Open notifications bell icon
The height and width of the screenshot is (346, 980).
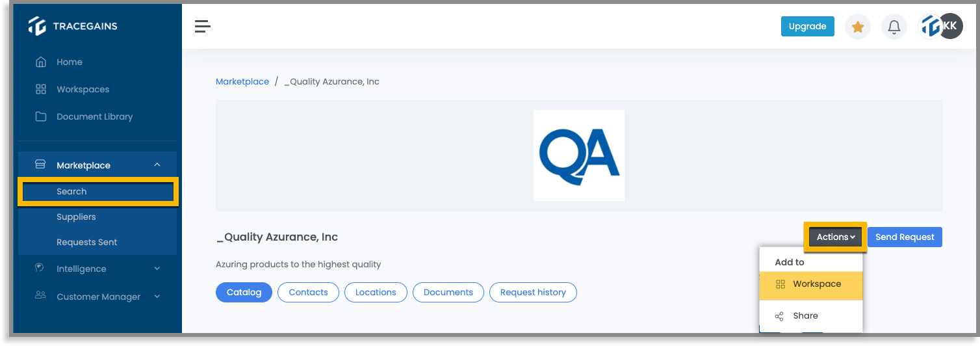(894, 27)
